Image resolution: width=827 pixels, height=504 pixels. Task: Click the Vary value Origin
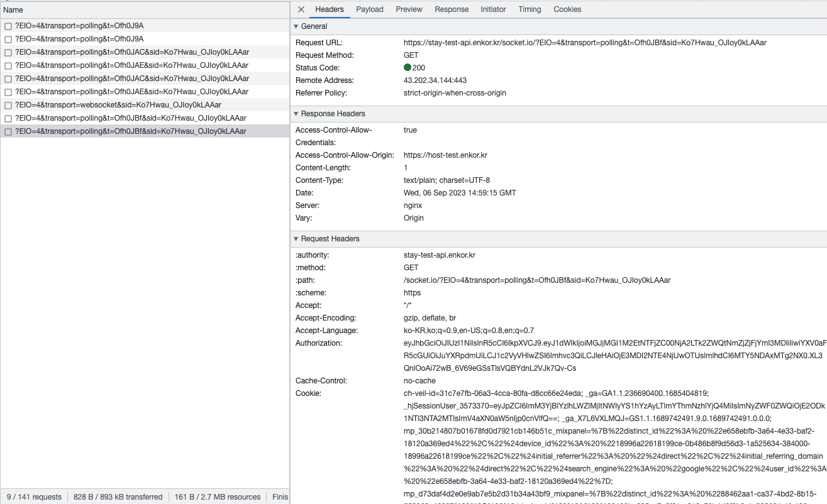click(x=414, y=218)
